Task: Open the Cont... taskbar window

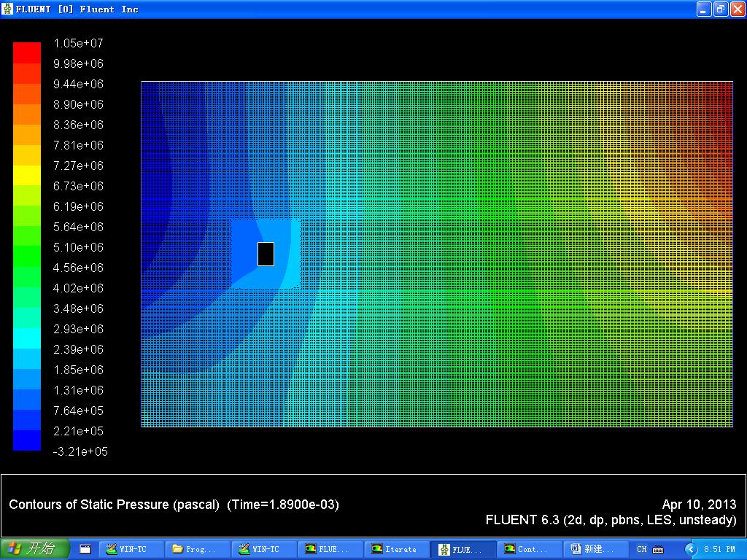Action: pos(530,549)
